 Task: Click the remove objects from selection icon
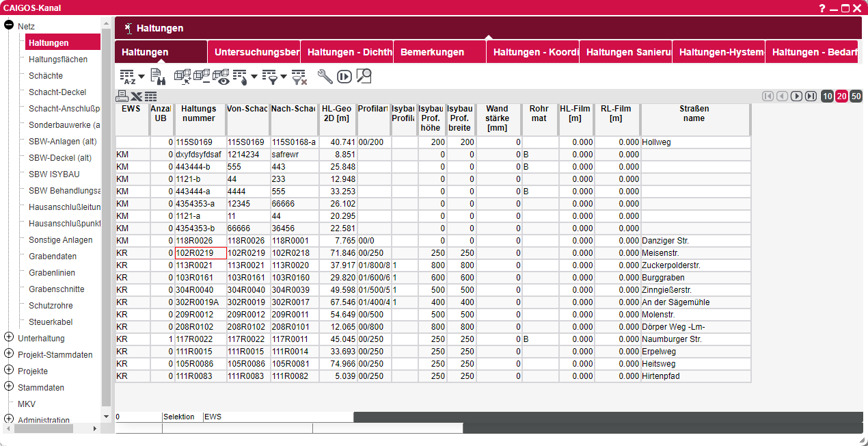[202, 77]
